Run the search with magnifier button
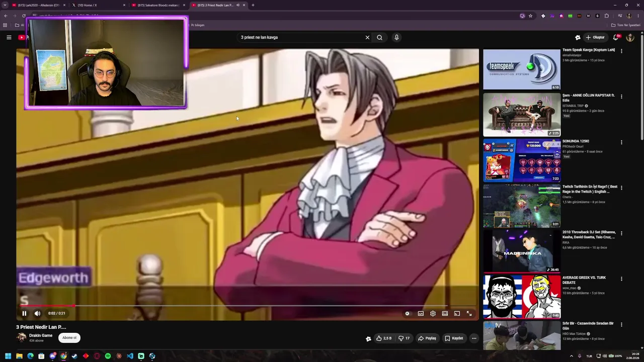This screenshot has width=644, height=362. (x=380, y=37)
